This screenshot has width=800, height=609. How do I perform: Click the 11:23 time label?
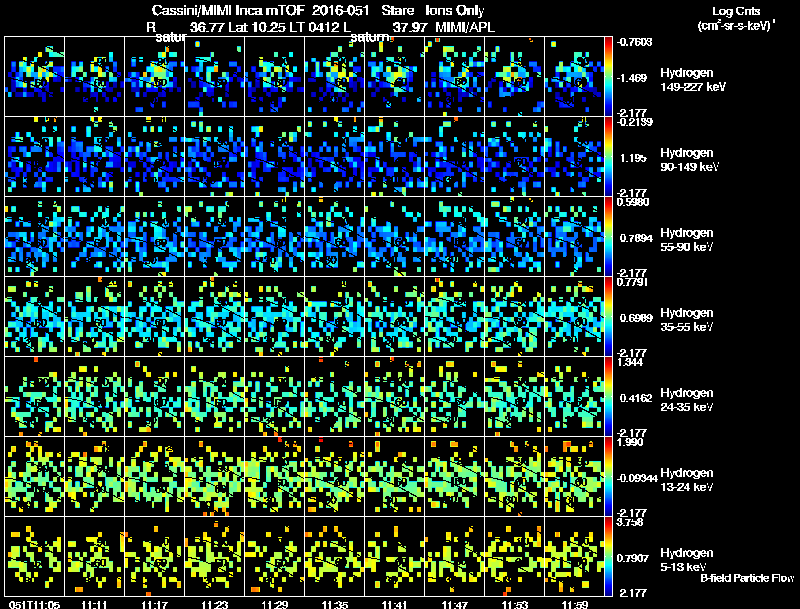click(x=215, y=605)
